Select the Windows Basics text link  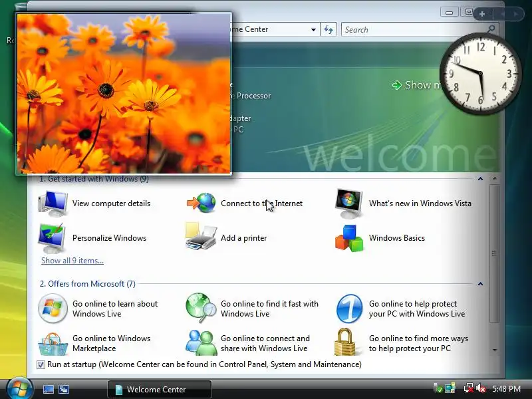pyautogui.click(x=397, y=238)
